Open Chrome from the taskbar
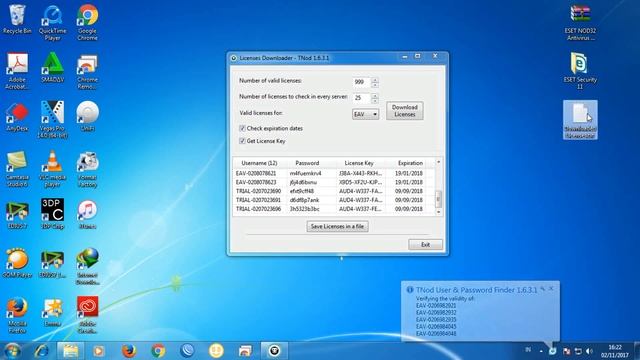This screenshot has width=640, height=360. (158, 351)
